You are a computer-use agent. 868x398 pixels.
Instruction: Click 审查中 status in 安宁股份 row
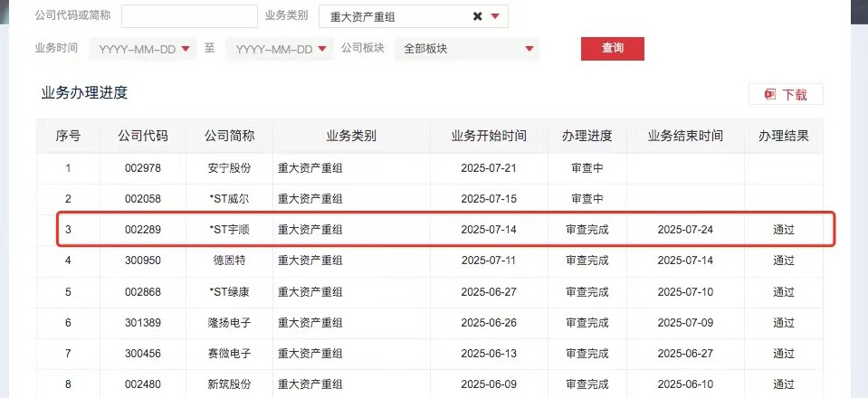click(x=587, y=168)
